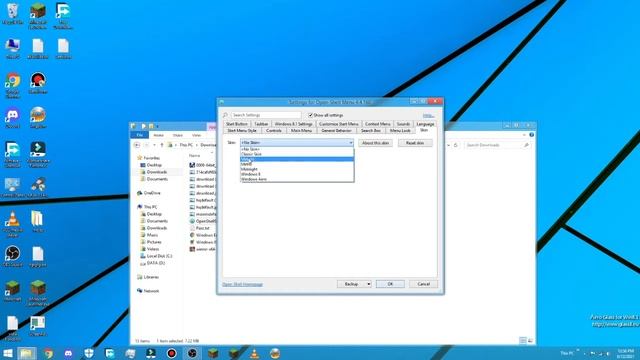Viewport: 640px width, 360px height.
Task: Click the Up arrow in Explorer navigation
Action: coord(162,145)
